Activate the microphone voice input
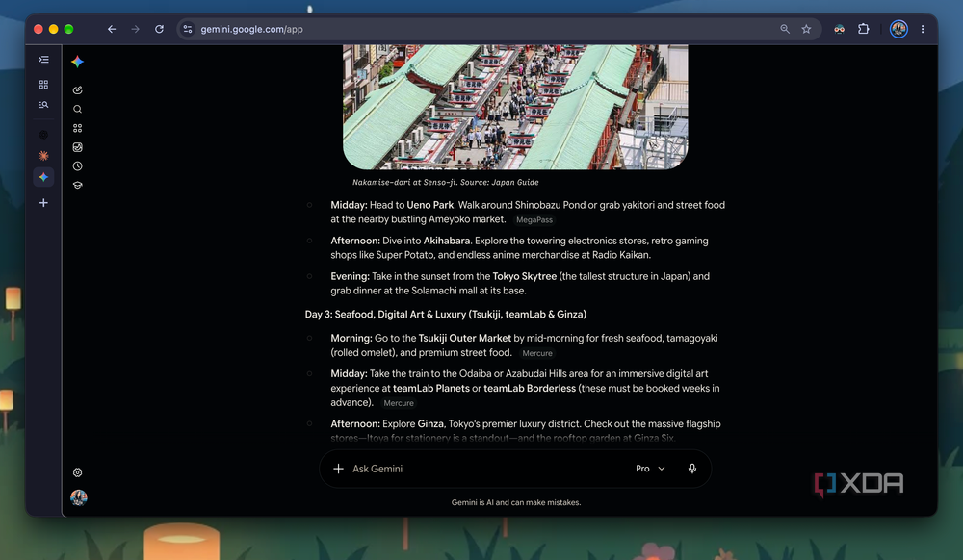 [692, 469]
